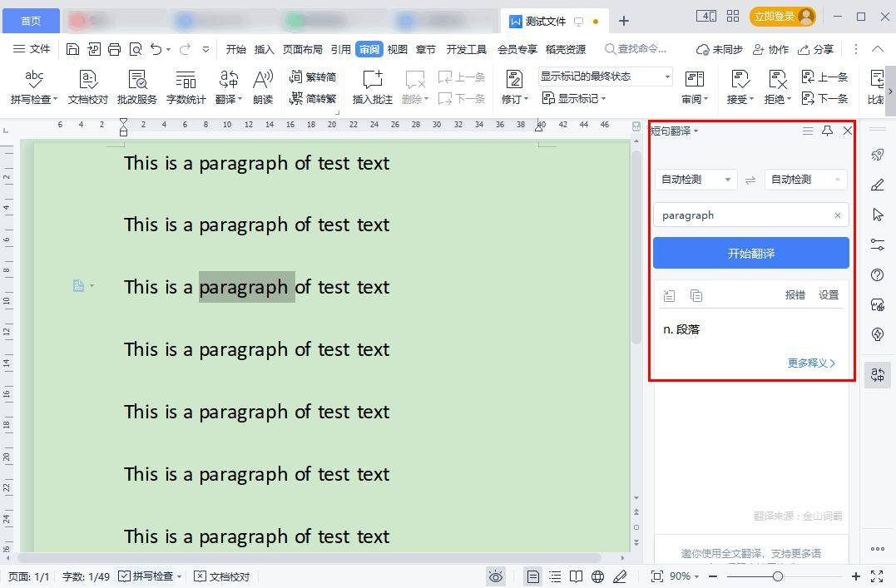Viewport: 896px width, 588px height.
Task: Accept the change (接受)
Action: pyautogui.click(x=740, y=86)
